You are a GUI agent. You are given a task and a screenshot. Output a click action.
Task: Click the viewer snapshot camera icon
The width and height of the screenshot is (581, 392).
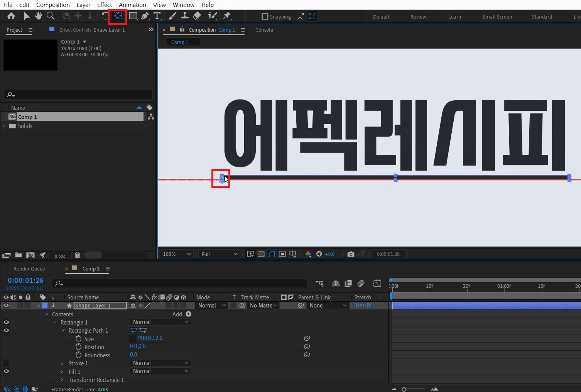pos(351,254)
